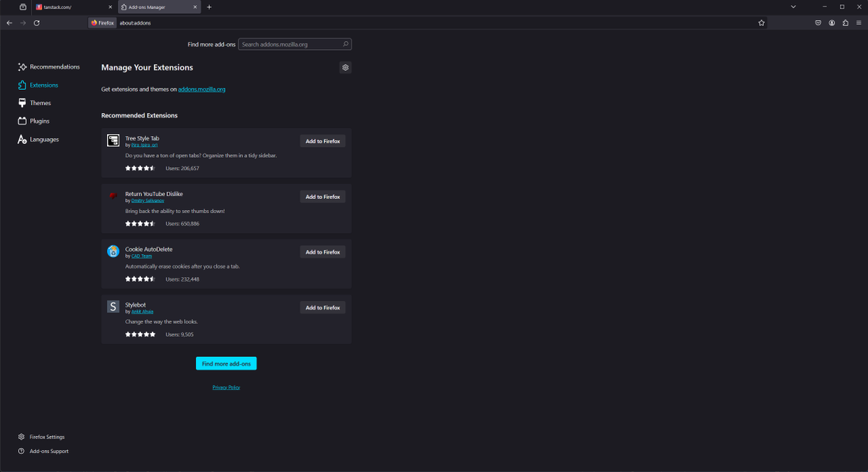868x472 pixels.
Task: Click 'Users: 206,657' text
Action: 182,168
